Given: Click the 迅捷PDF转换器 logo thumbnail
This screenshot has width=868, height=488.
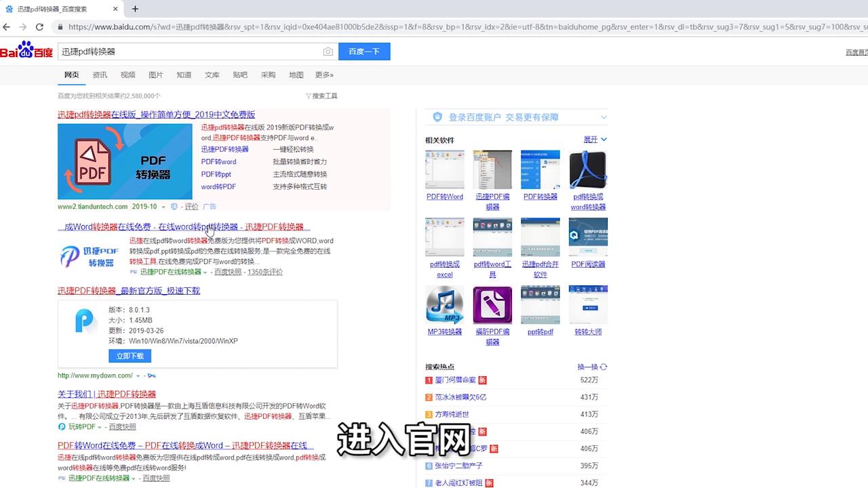Looking at the screenshot, I should tap(90, 256).
